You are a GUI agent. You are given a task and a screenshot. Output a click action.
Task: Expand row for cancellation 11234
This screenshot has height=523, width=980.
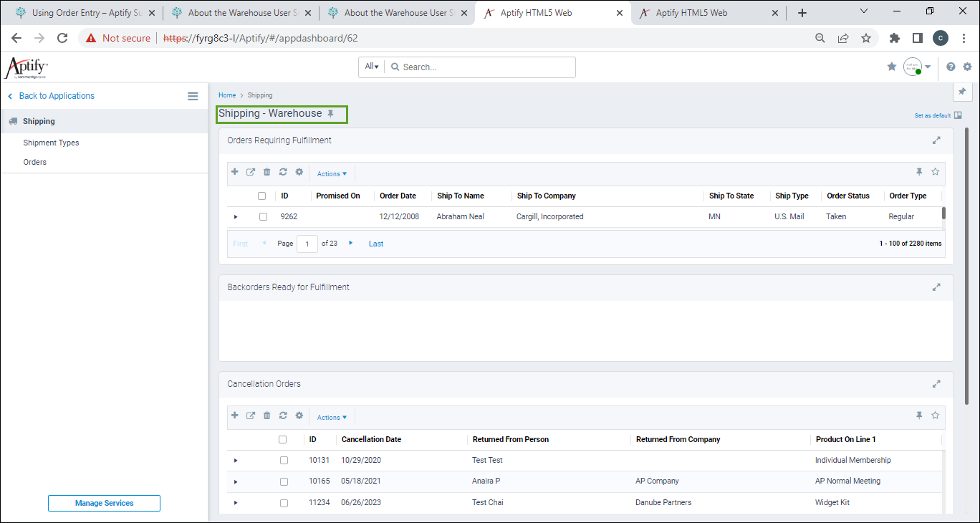[x=236, y=503]
